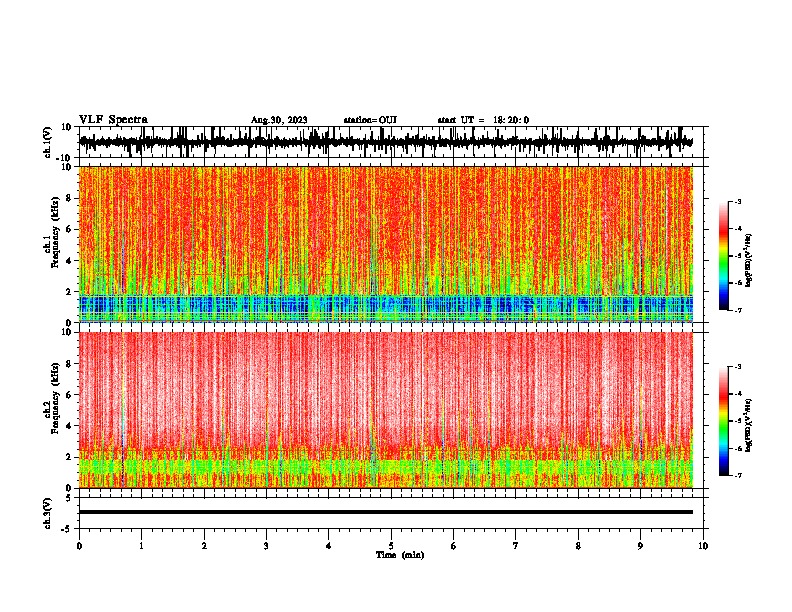
Task: Click the 'ch.3(V)' axis label
Action: click(x=48, y=513)
